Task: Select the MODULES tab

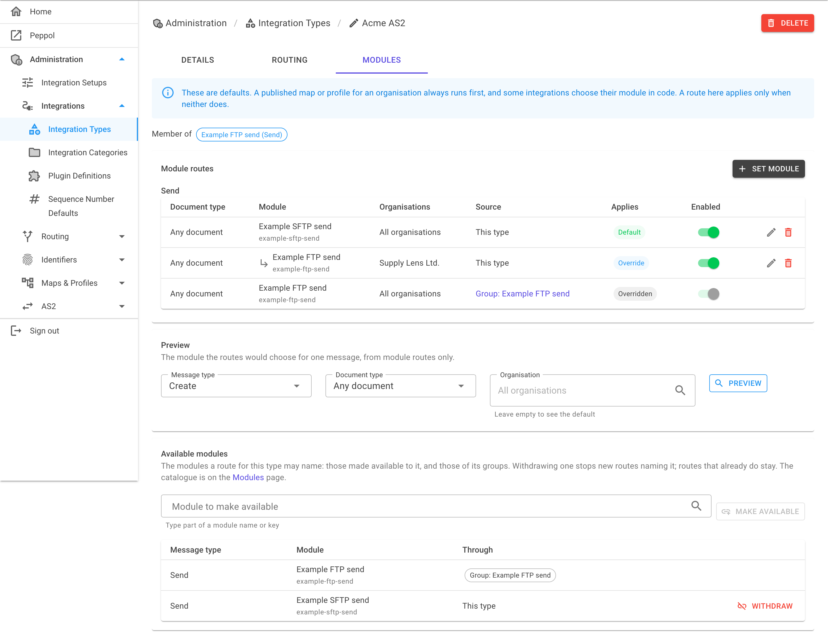Action: point(382,60)
